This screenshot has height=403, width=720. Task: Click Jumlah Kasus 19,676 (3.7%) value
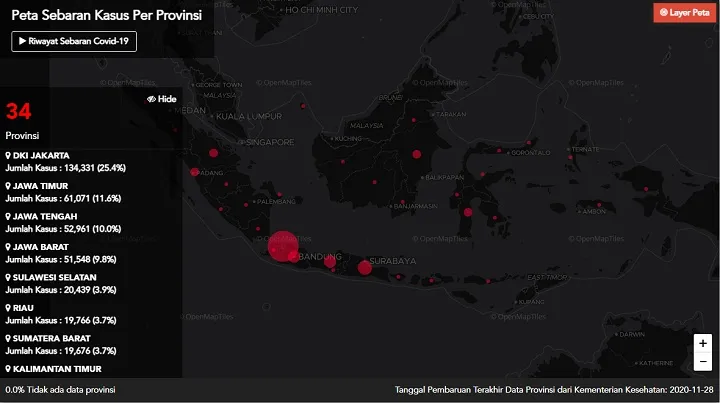pyautogui.click(x=61, y=351)
